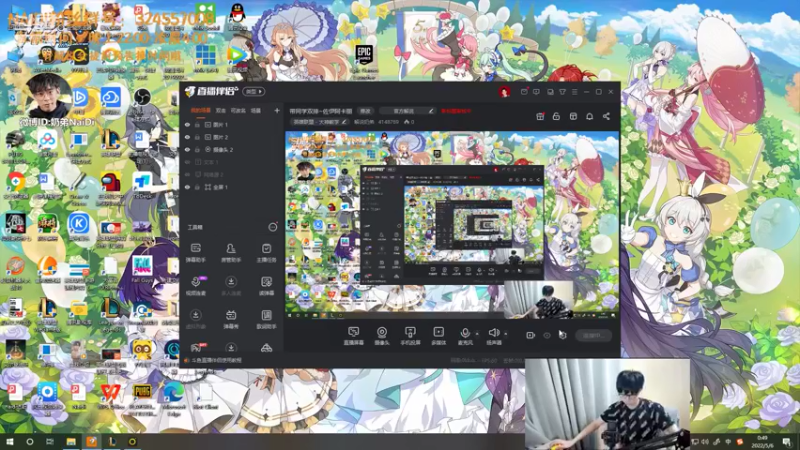Open the layout panel icon above preview

pyautogui.click(x=573, y=116)
